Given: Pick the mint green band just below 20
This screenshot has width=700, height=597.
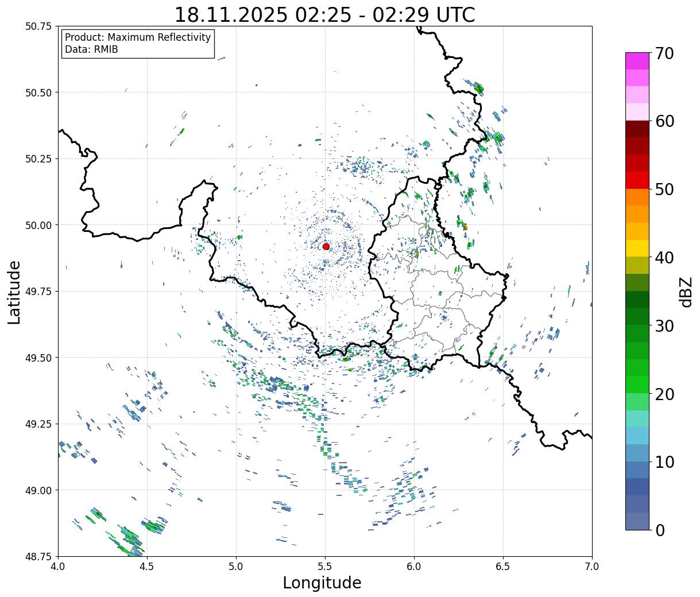Looking at the screenshot, I should click(637, 402).
